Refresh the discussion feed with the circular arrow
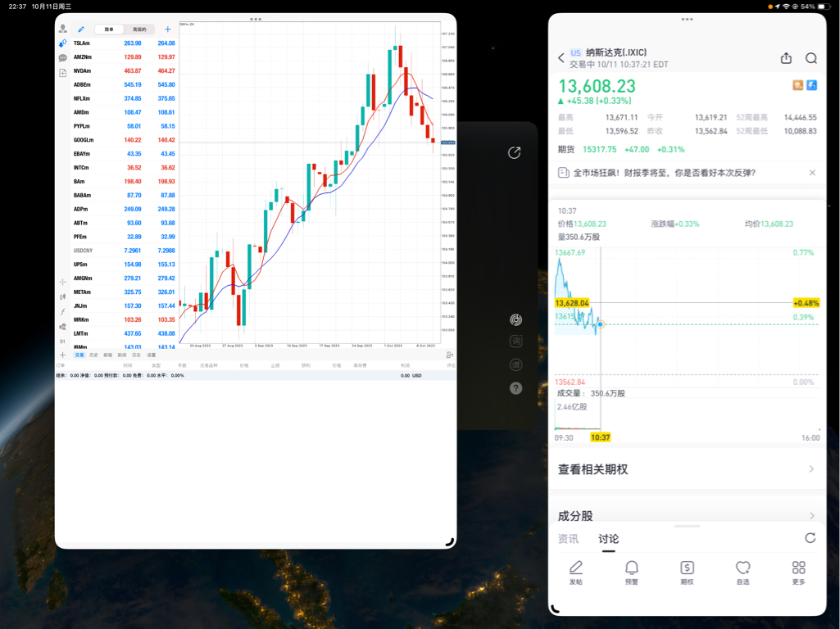 pyautogui.click(x=810, y=538)
